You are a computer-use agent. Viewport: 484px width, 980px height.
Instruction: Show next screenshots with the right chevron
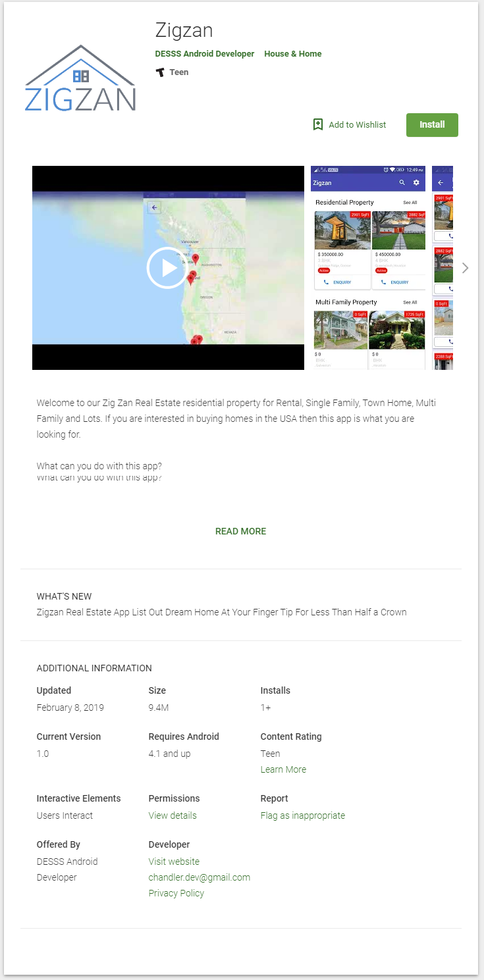coord(466,268)
